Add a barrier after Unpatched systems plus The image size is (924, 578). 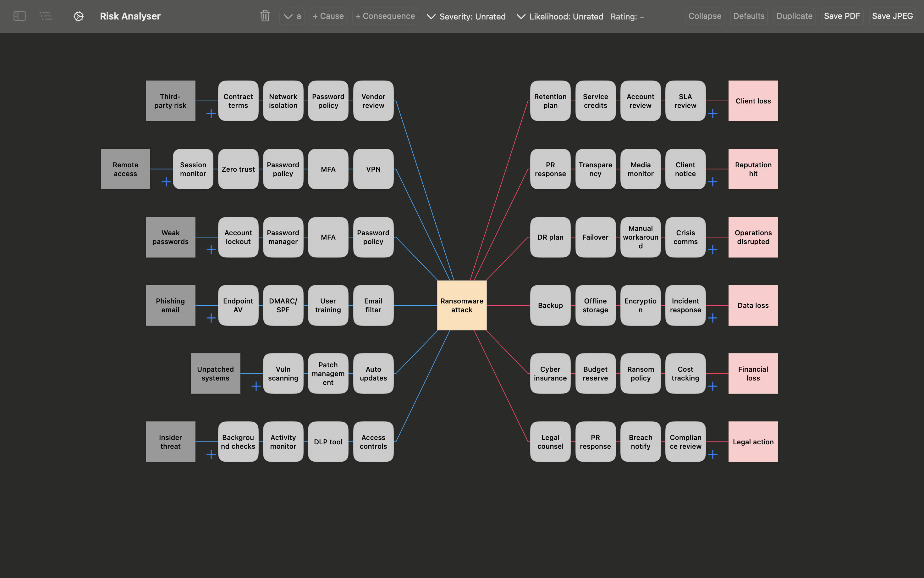tap(256, 386)
